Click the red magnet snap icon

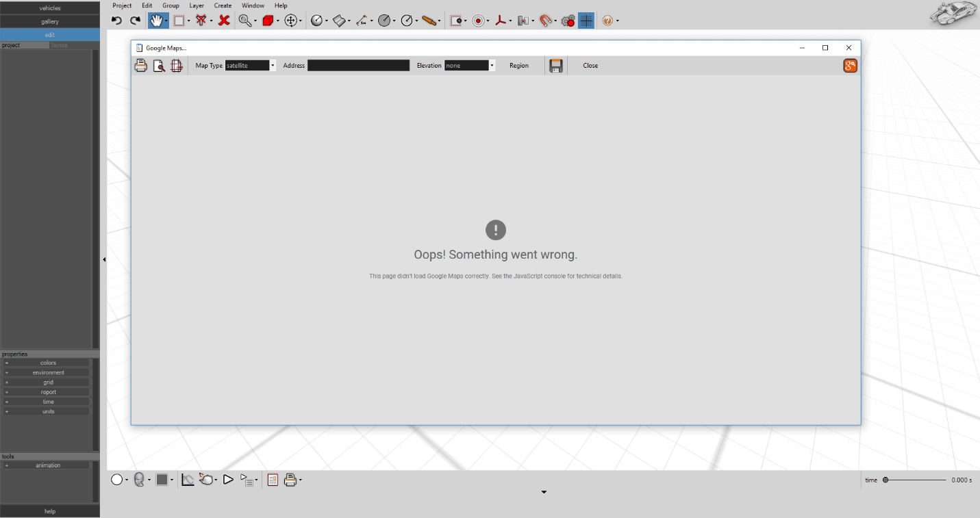tap(545, 21)
